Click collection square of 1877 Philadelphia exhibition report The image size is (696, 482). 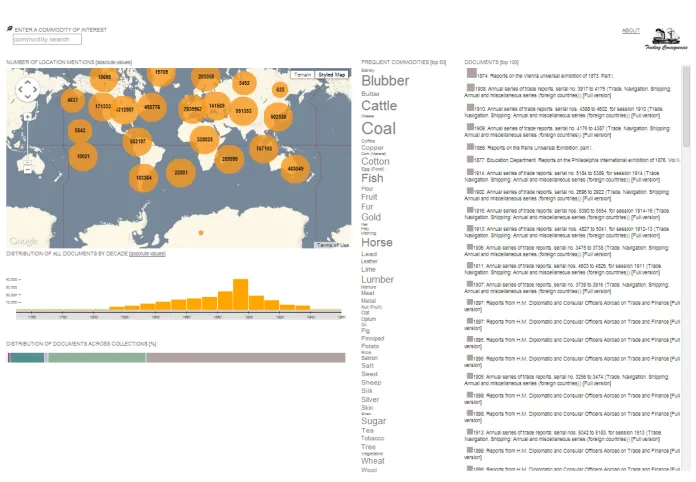[x=470, y=159]
